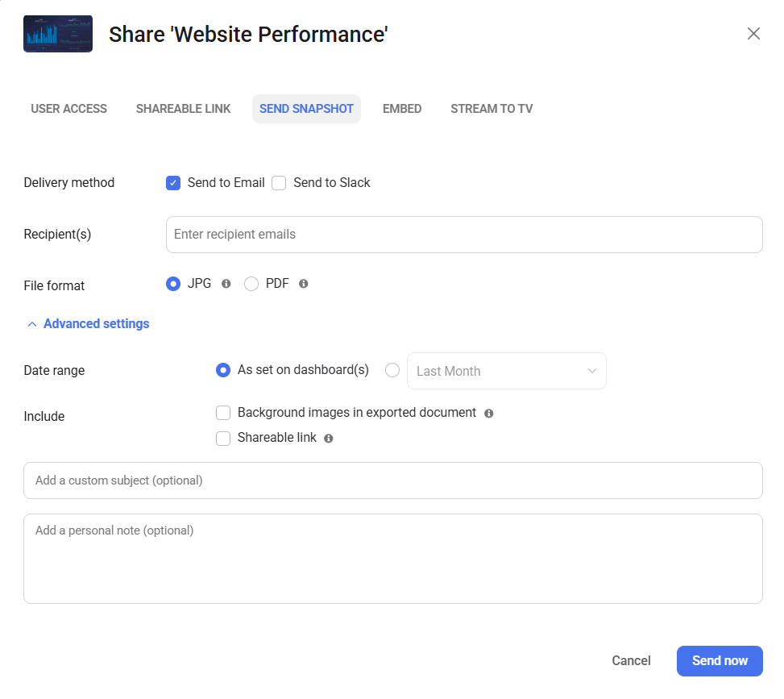This screenshot has height=699, width=784.
Task: Click the JPG format info icon
Action: 226,284
